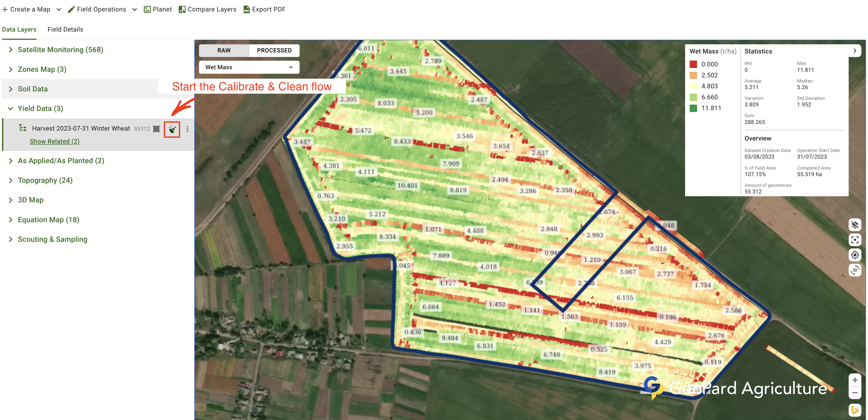Click the Calibrate & Clean icon
This screenshot has width=868, height=420.
click(172, 129)
